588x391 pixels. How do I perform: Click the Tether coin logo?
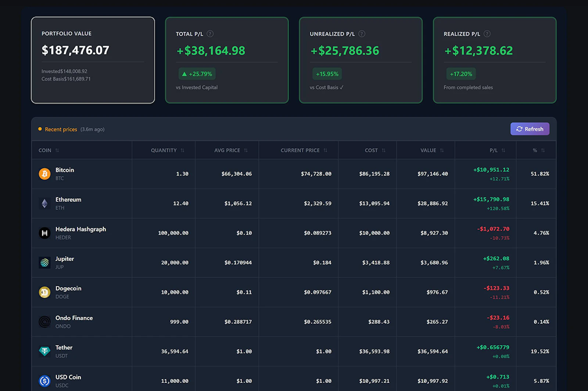[x=44, y=351]
